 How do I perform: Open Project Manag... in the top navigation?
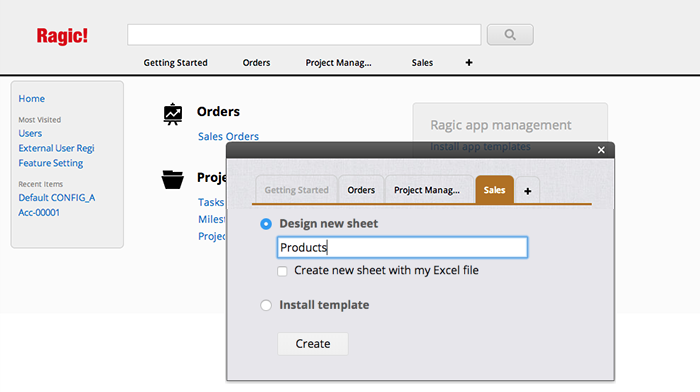(338, 63)
